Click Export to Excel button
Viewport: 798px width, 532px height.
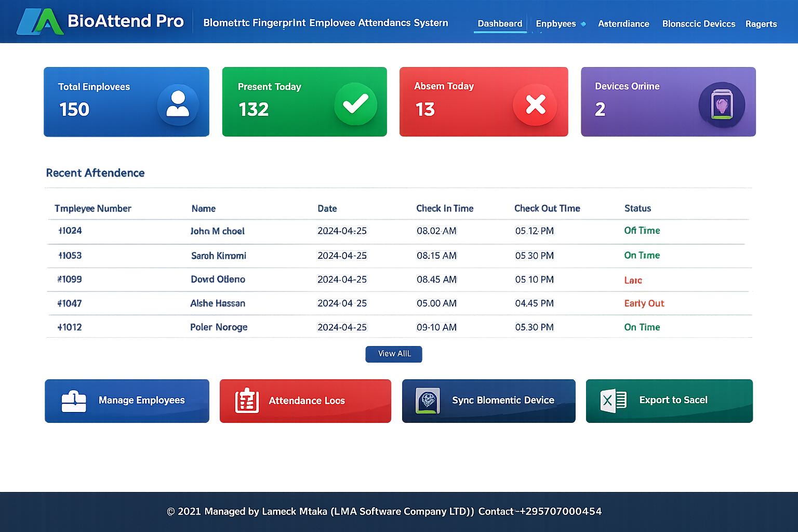(669, 401)
